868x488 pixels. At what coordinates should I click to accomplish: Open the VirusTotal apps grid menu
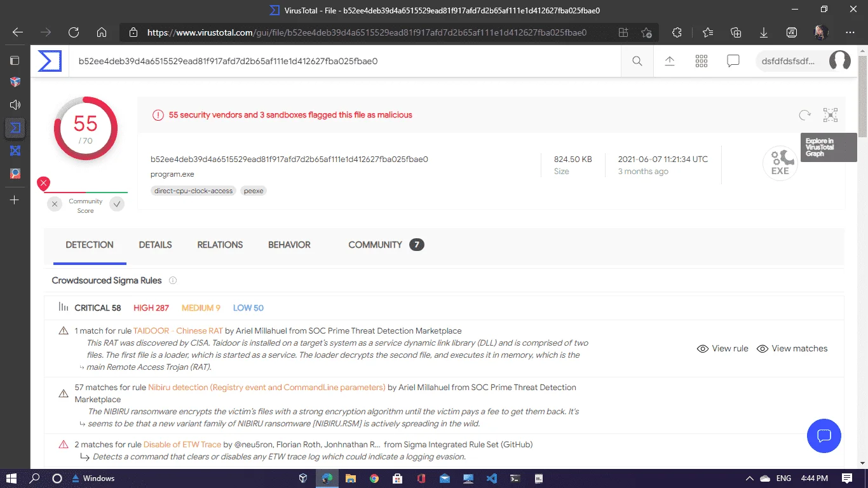point(702,61)
